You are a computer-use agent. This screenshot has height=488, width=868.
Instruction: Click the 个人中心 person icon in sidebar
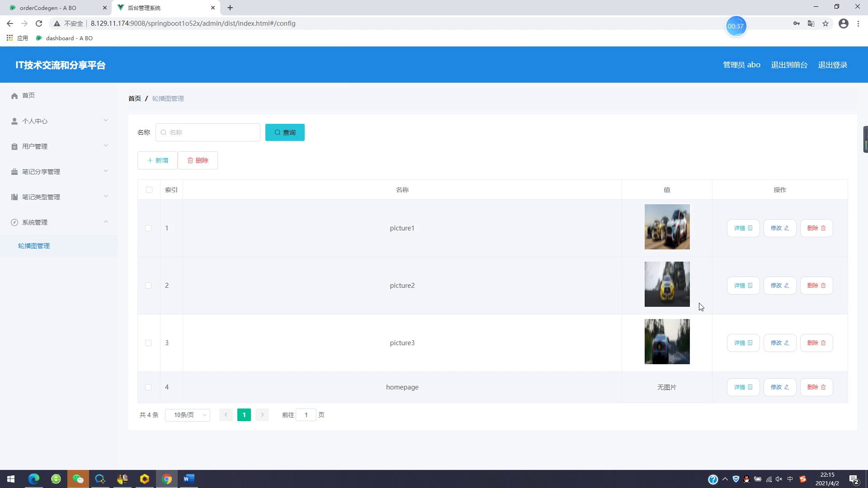point(14,121)
